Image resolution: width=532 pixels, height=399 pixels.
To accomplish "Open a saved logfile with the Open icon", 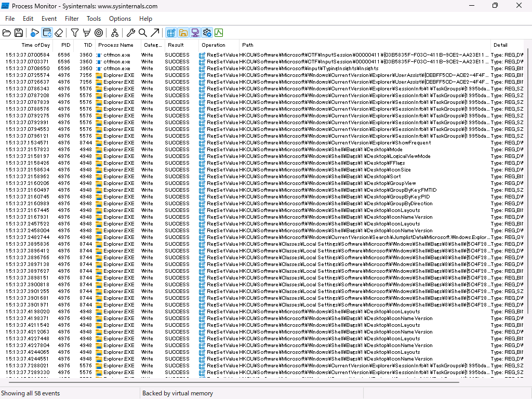I will pyautogui.click(x=7, y=32).
